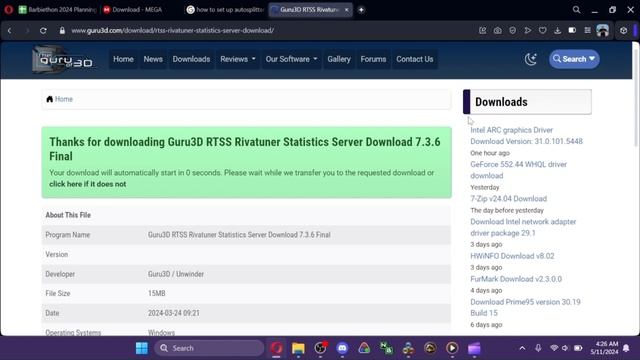The height and width of the screenshot is (360, 640).
Task: Reload the current page
Action: coord(43,31)
